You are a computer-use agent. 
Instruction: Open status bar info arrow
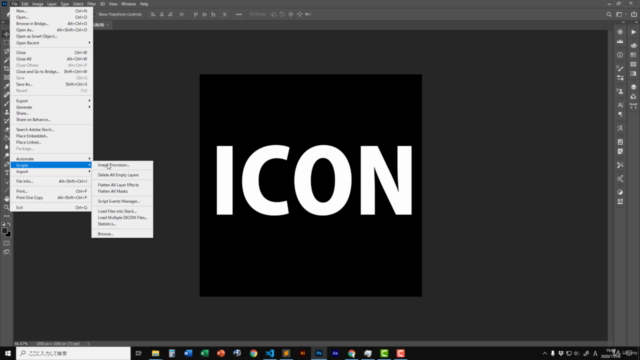click(88, 344)
